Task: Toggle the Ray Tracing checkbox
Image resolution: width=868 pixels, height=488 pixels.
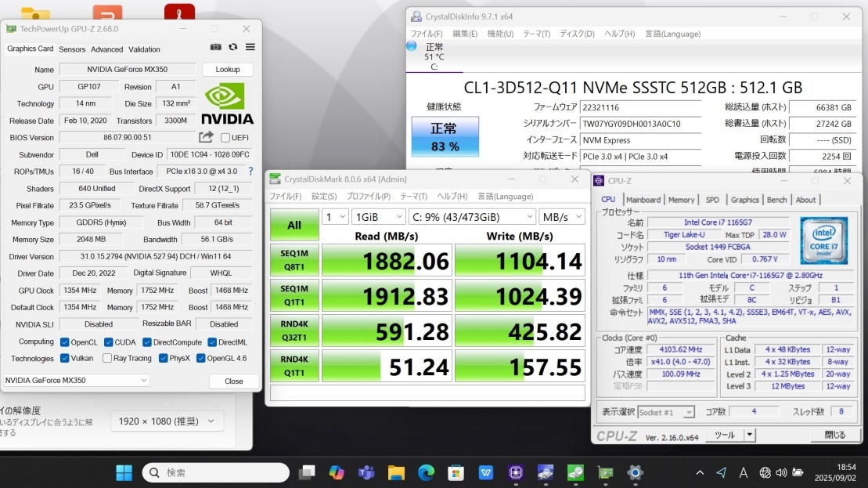Action: [x=107, y=358]
